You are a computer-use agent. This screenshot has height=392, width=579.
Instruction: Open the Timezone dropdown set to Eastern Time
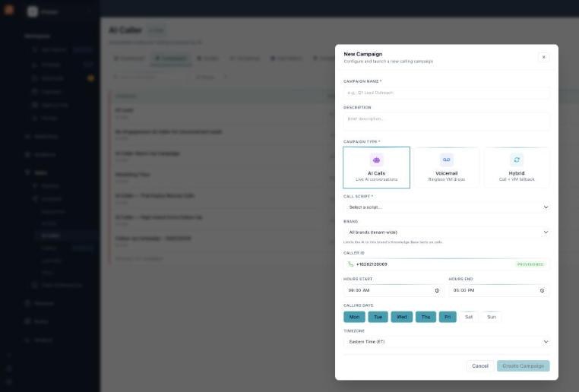coord(447,342)
